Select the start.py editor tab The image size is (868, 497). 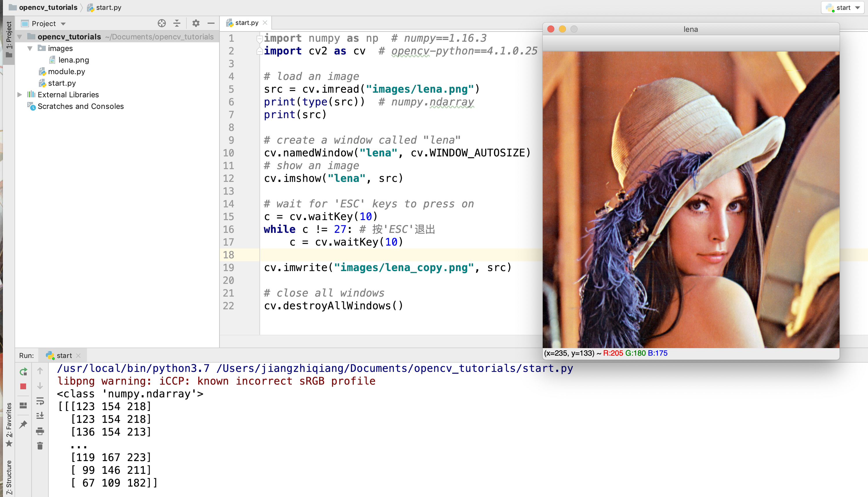[x=246, y=23]
